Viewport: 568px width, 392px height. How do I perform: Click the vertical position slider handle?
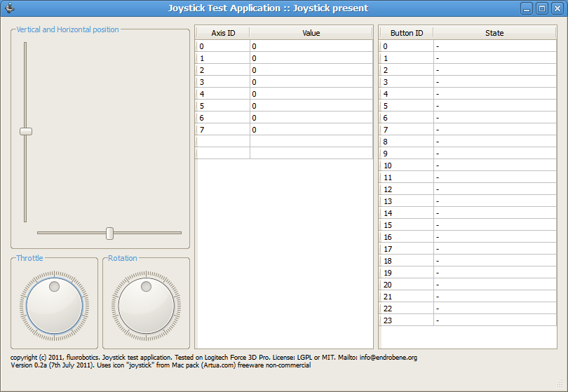(26, 131)
